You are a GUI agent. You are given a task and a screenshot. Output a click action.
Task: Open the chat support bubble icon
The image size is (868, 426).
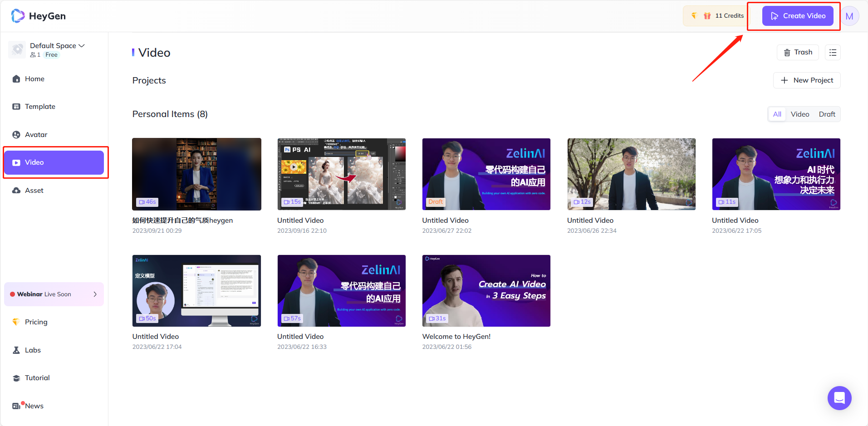[x=839, y=398]
